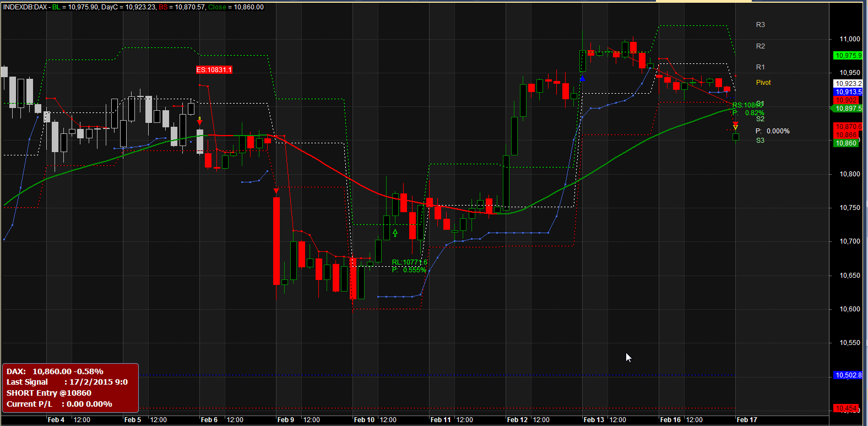Click the Feb 16 date label

(670, 420)
